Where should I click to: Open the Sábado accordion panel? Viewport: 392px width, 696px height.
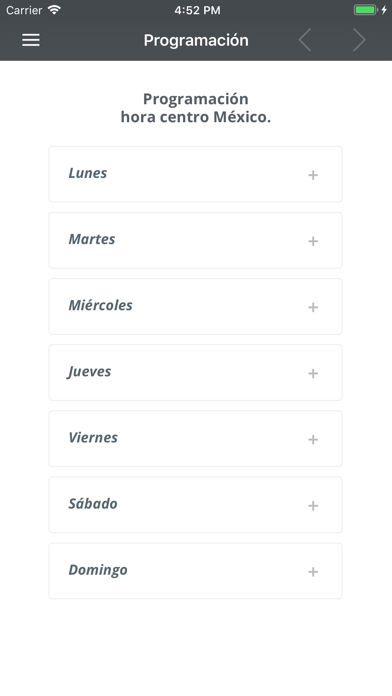(195, 505)
